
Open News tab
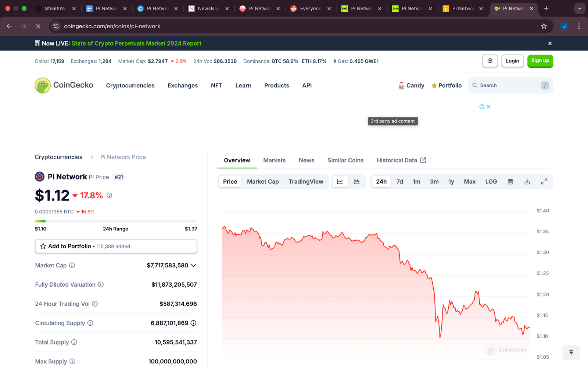point(306,160)
